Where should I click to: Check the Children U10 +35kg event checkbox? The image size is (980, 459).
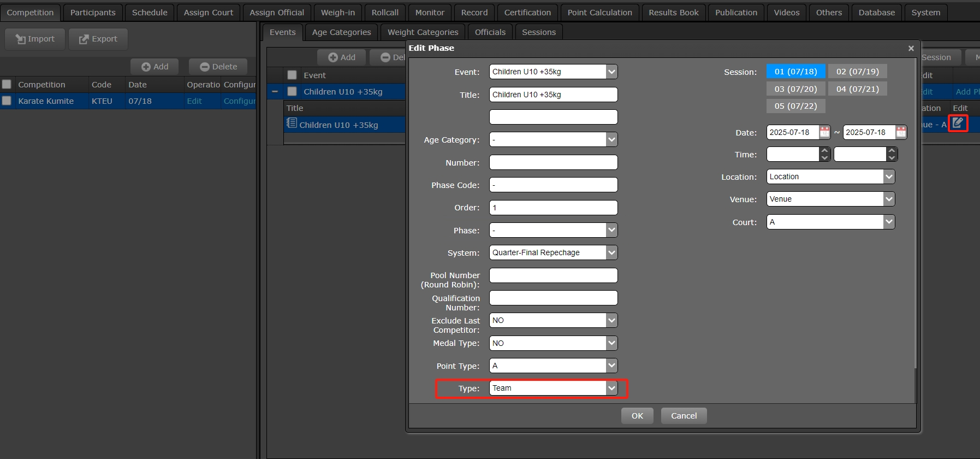click(x=292, y=92)
